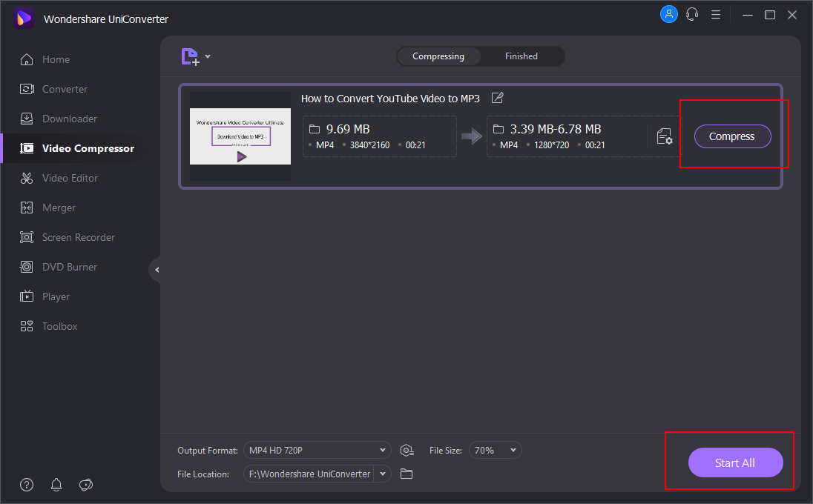The width and height of the screenshot is (813, 504).
Task: Click the Video Editor scissors icon
Action: (27, 178)
